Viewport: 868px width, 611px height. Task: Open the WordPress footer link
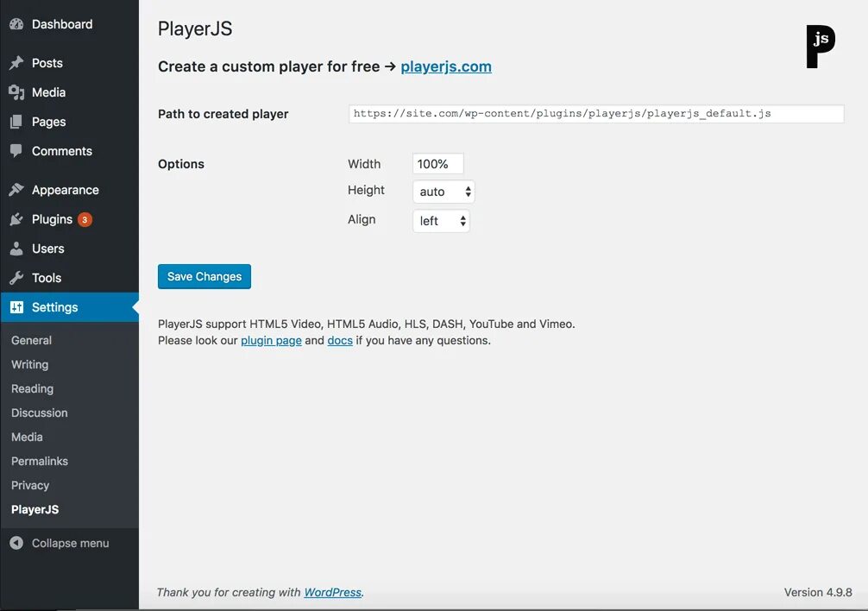pos(333,592)
